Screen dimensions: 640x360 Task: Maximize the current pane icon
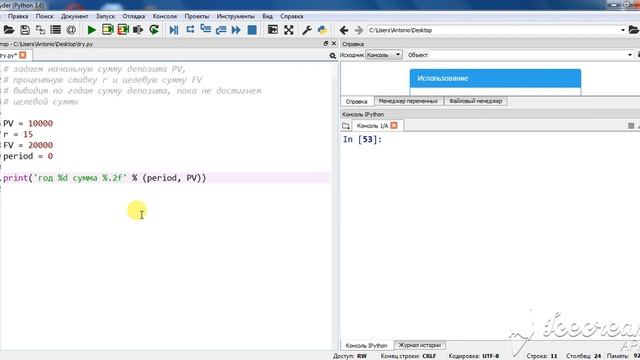point(273,30)
